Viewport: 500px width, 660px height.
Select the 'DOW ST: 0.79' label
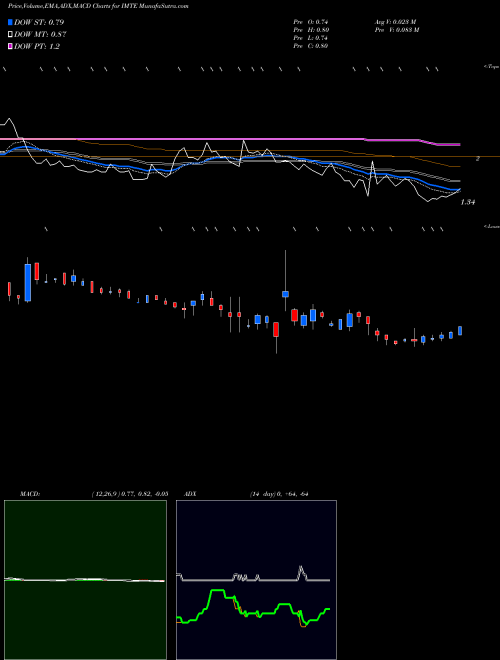coord(39,22)
